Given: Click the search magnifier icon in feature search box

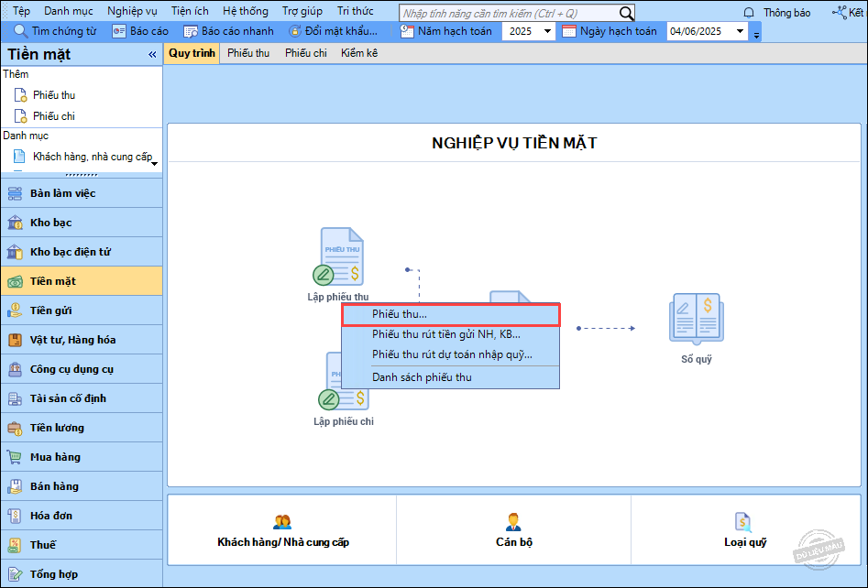Looking at the screenshot, I should (x=626, y=13).
